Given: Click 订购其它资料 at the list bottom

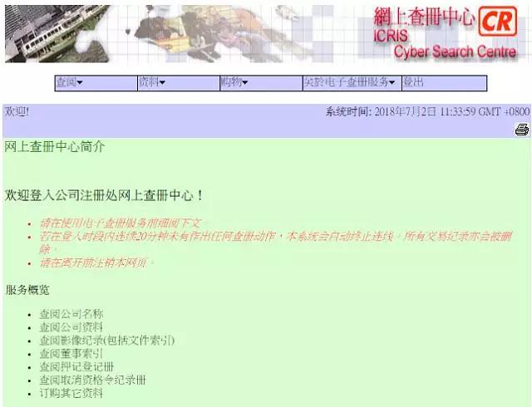Looking at the screenshot, I should click(71, 394).
